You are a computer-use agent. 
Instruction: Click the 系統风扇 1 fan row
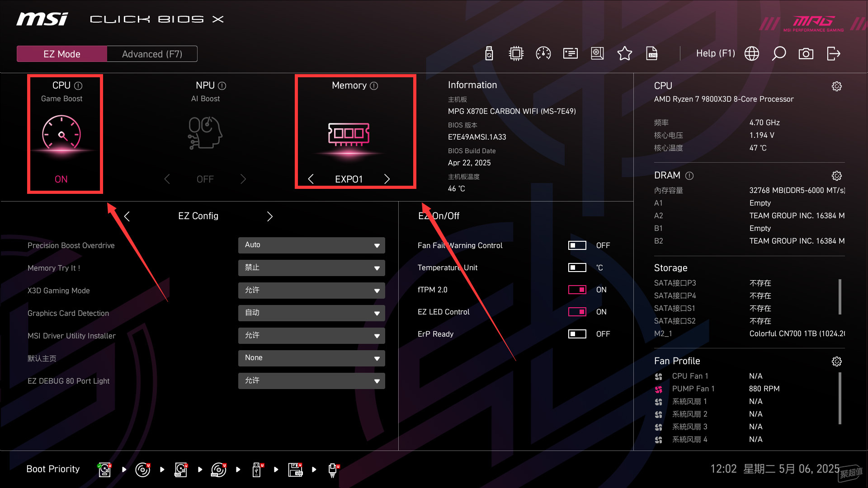coord(708,401)
